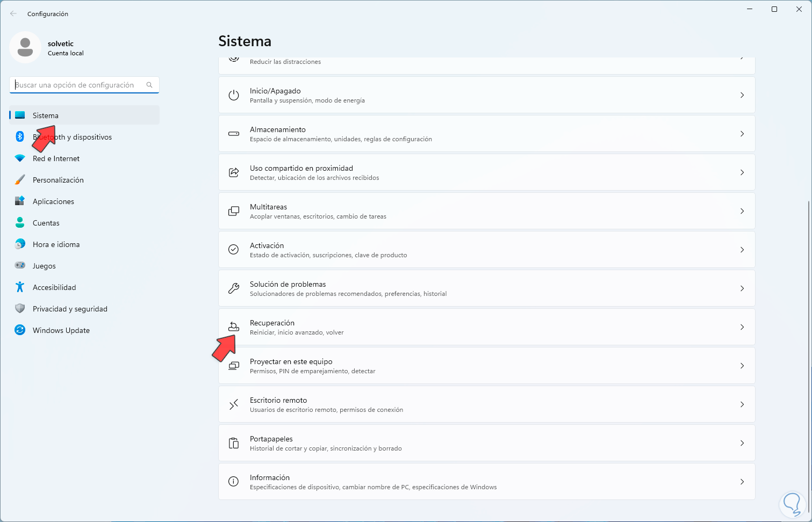Open Bluetooth y dispositivos via its Bluetooth icon

click(x=20, y=137)
